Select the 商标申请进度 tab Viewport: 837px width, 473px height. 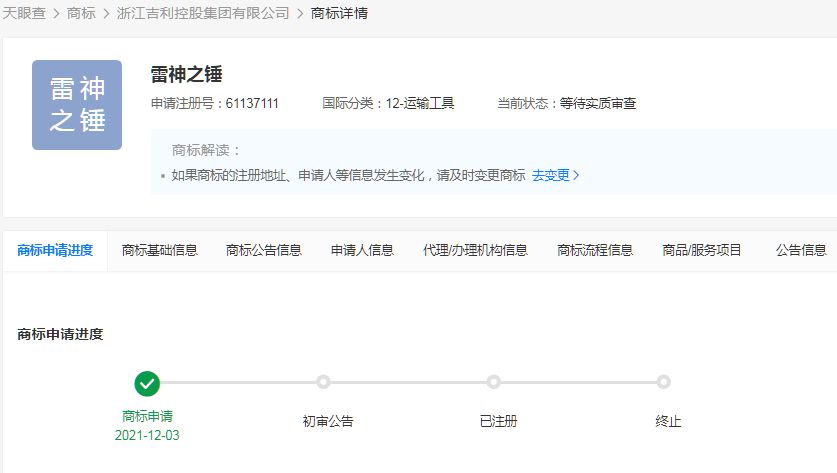(55, 250)
